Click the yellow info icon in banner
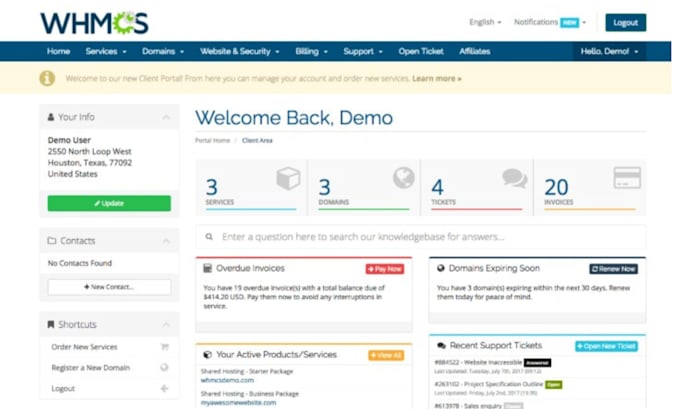The height and width of the screenshot is (409, 680). (47, 79)
